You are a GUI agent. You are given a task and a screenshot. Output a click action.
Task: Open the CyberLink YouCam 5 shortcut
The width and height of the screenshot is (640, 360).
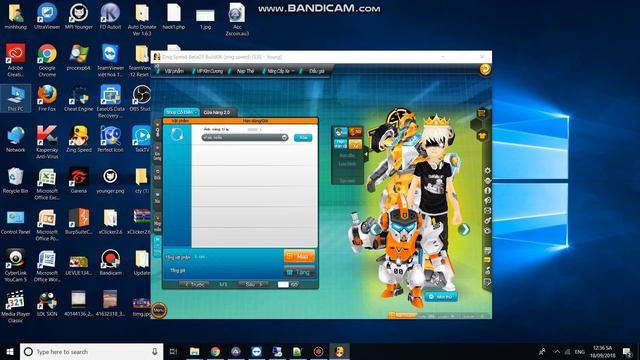click(16, 265)
